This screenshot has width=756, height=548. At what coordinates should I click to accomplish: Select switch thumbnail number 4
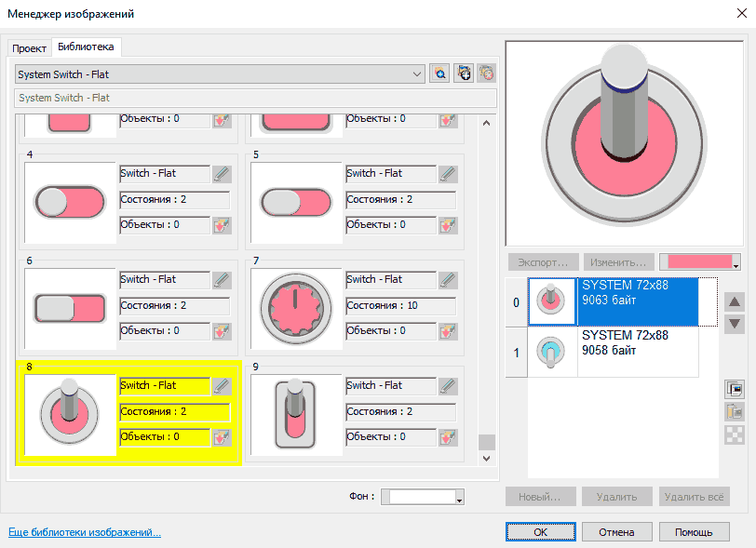coord(71,203)
